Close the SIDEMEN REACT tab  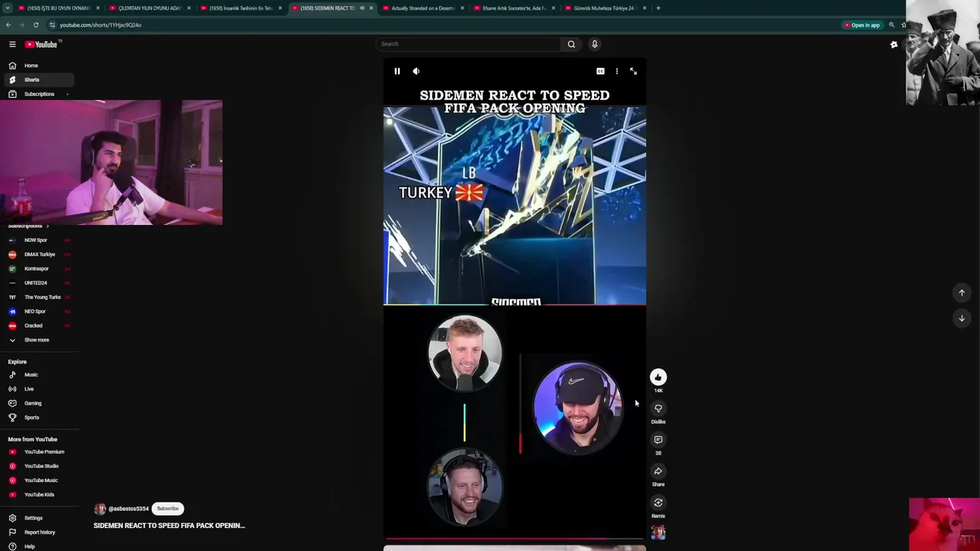click(x=371, y=8)
